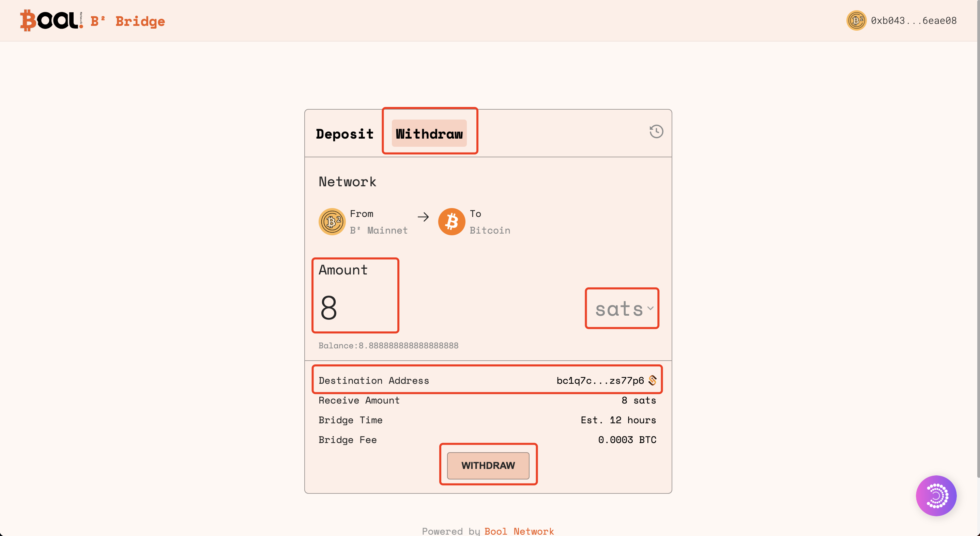This screenshot has width=980, height=536.
Task: Click the BOOL Network logo
Action: pos(51,20)
